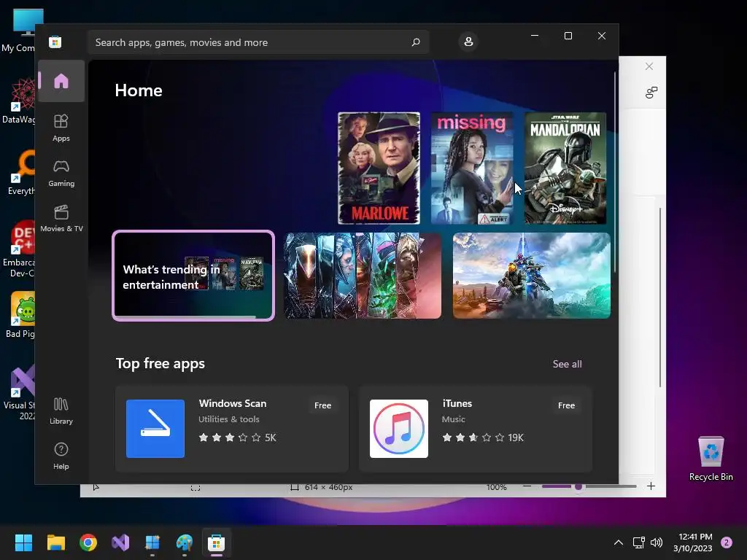Focus the Search apps, games, movies field
The image size is (747, 560).
coord(258,42)
